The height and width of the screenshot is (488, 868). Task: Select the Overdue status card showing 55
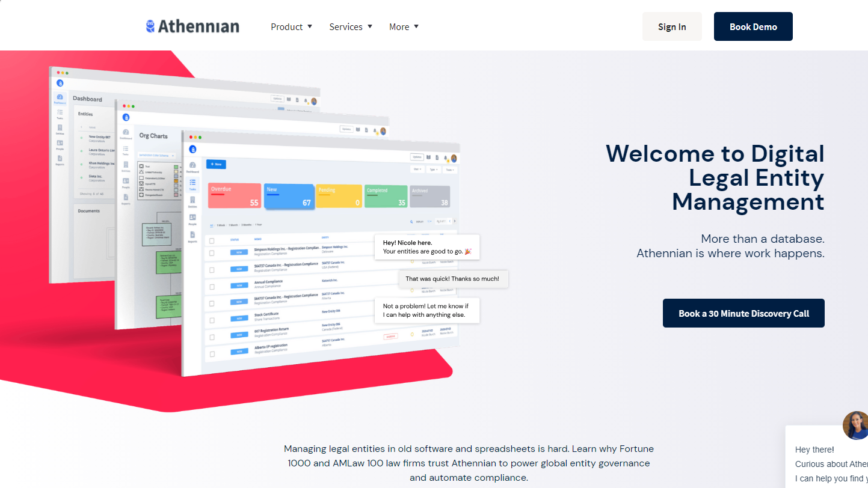tap(235, 196)
